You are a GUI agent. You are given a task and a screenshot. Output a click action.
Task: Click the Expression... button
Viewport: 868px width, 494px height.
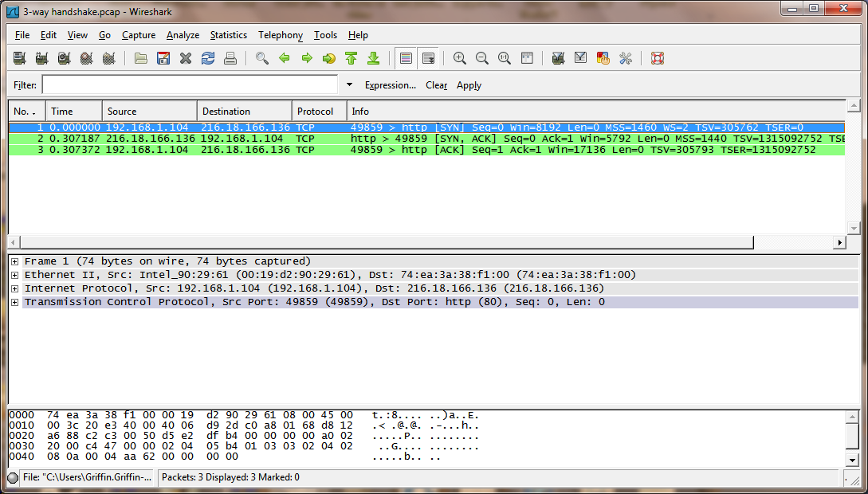pos(391,85)
